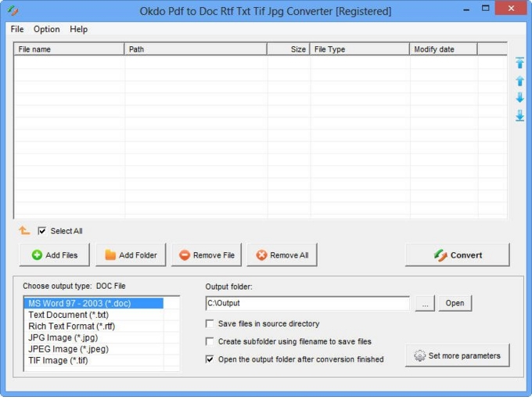The width and height of the screenshot is (532, 404).
Task: Select Rich Text Format (*.rtf) output type
Action: [x=93, y=326]
